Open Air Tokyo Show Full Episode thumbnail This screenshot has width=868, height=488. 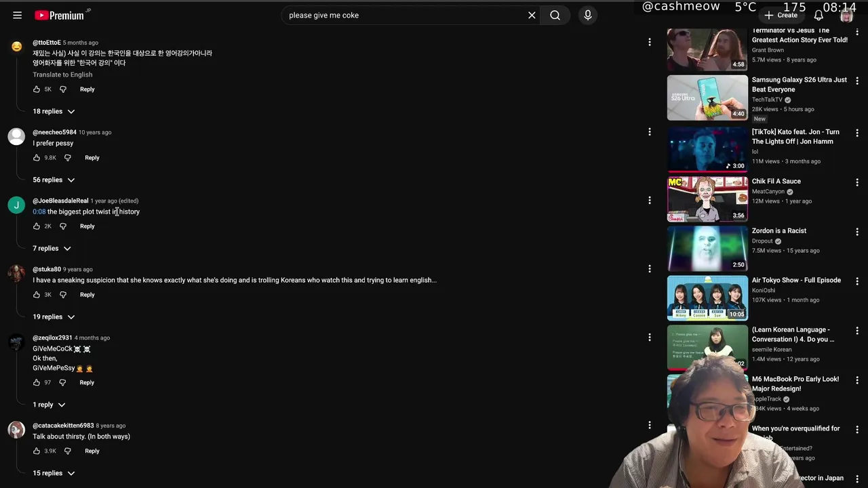click(707, 298)
